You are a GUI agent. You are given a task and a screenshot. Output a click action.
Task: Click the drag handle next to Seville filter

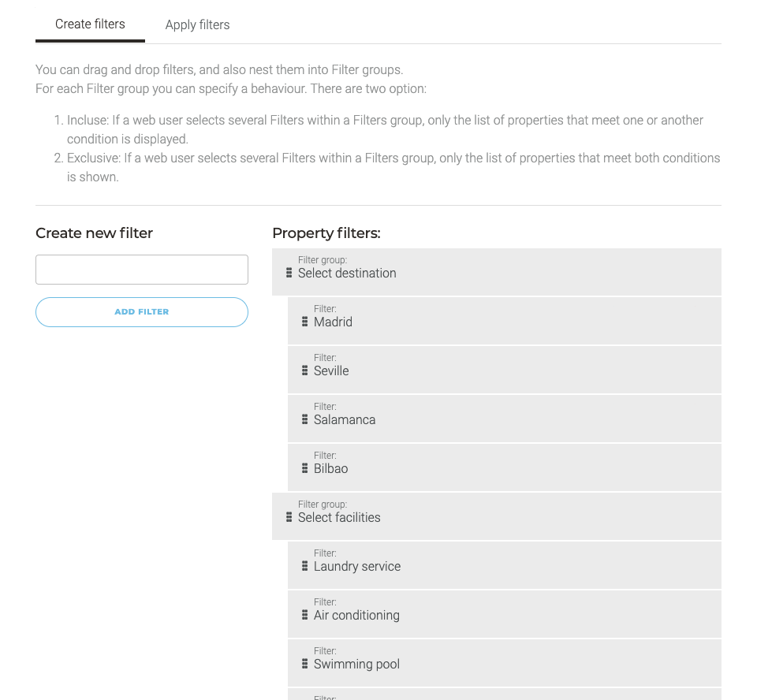pos(305,370)
